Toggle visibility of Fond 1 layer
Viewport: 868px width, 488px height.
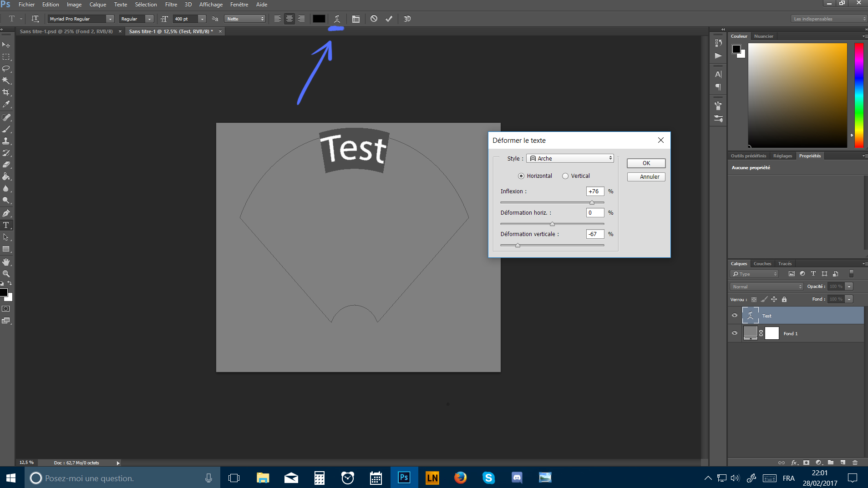[x=734, y=333]
